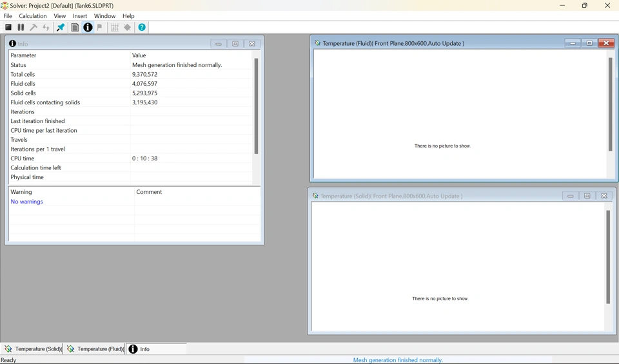Close the Info window
619x364 pixels.
pyautogui.click(x=252, y=44)
